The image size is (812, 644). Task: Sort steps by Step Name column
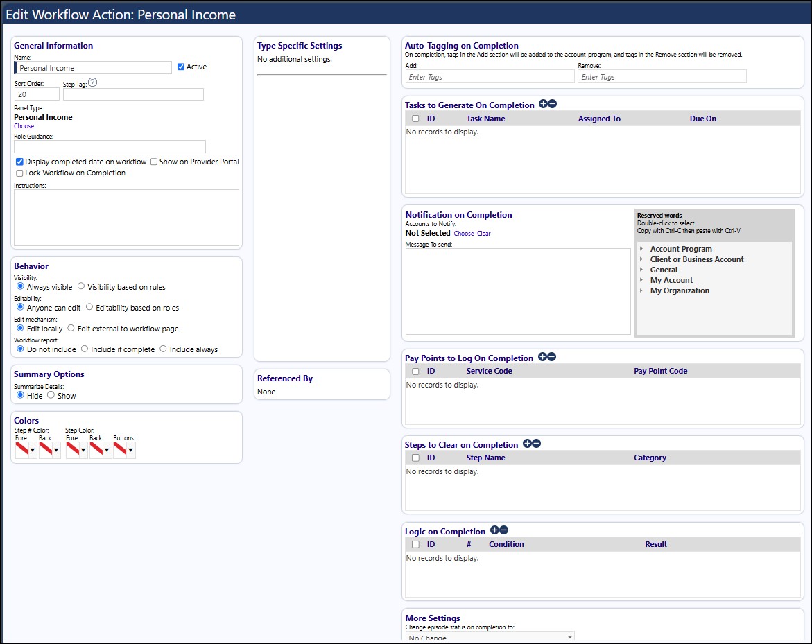[486, 458]
